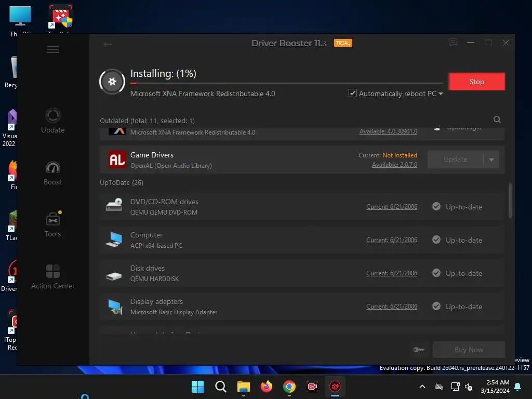Open Available: 2.0.7.0 version link
Screen dimensions: 532x399
pos(394,165)
